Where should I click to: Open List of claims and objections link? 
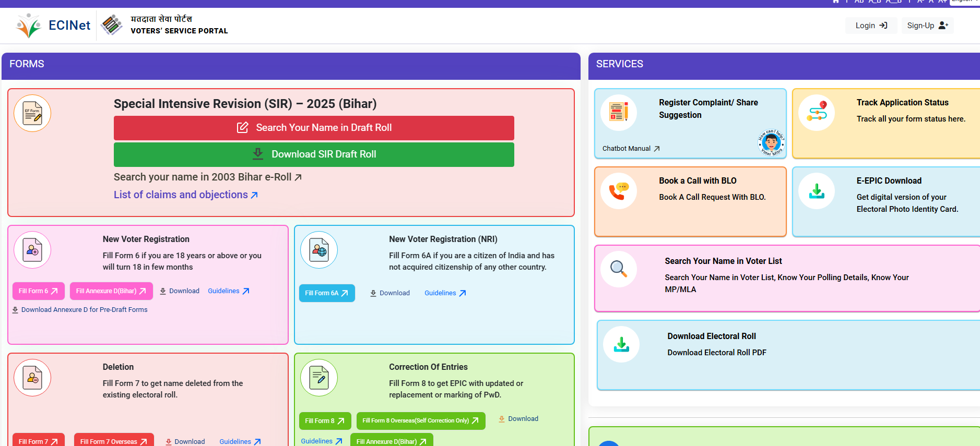point(185,195)
